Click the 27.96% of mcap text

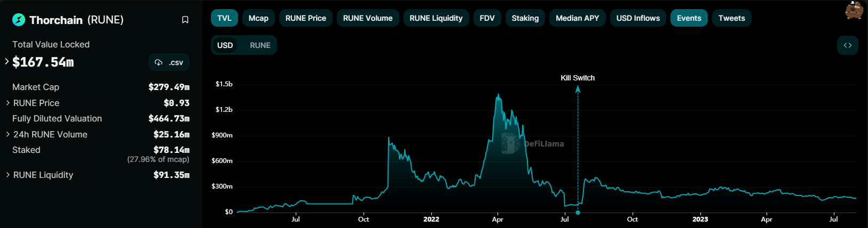pyautogui.click(x=158, y=159)
